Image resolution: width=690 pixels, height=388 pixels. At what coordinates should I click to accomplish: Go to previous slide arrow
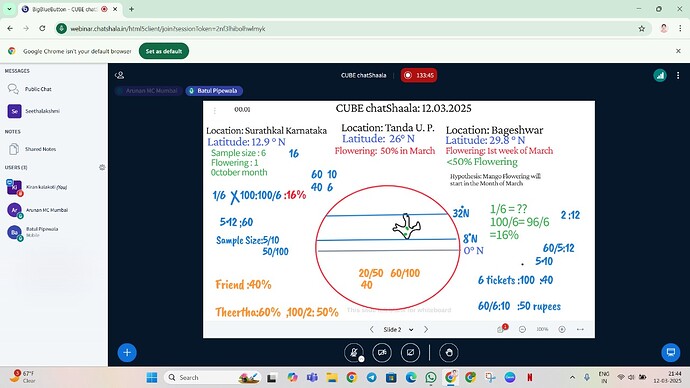coord(372,329)
